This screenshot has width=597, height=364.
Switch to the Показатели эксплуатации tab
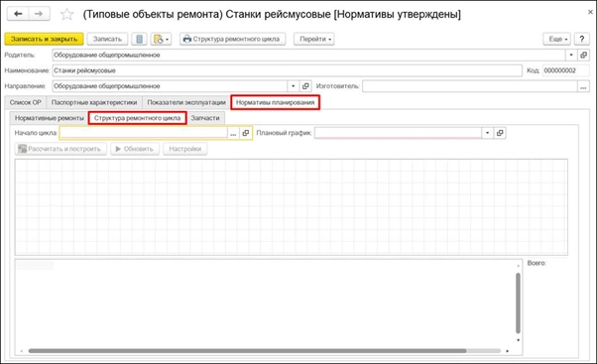tap(186, 102)
